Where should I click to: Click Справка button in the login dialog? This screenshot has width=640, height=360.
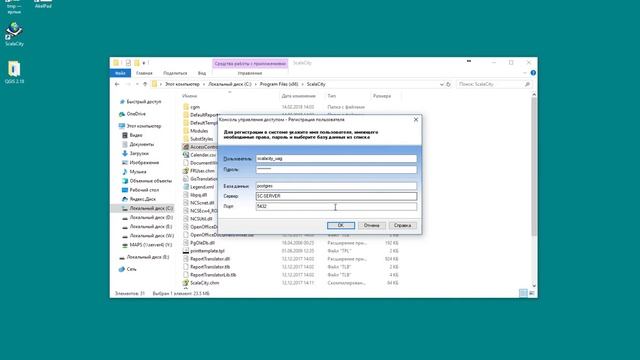point(402,225)
